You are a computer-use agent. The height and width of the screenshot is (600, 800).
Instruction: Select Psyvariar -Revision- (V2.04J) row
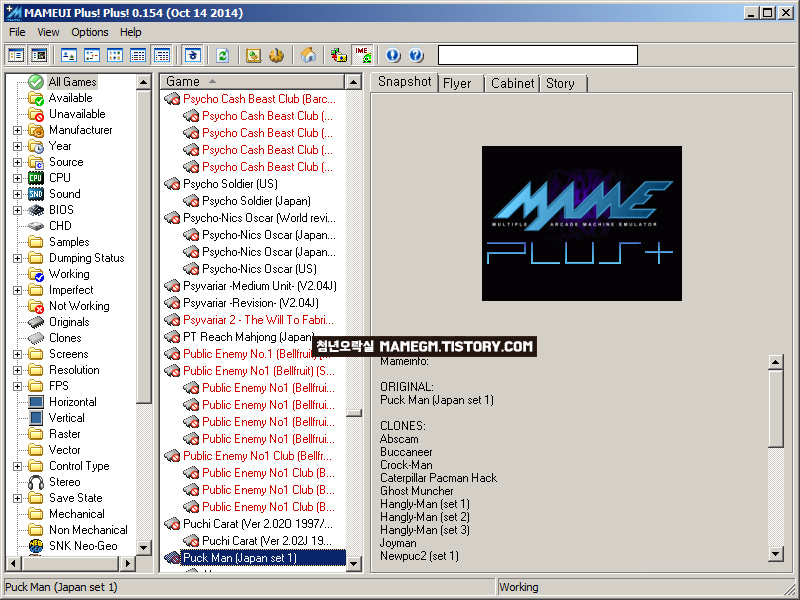251,303
